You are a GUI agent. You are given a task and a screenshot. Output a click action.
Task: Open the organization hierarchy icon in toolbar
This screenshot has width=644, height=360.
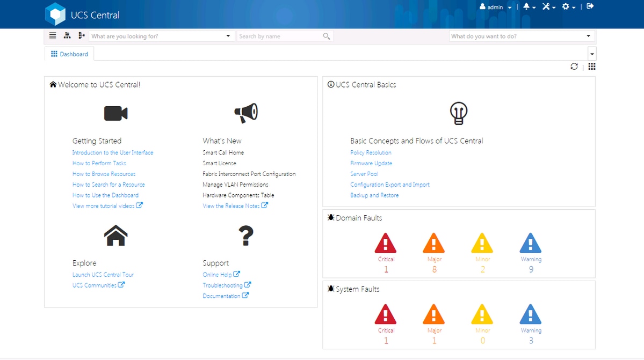67,35
